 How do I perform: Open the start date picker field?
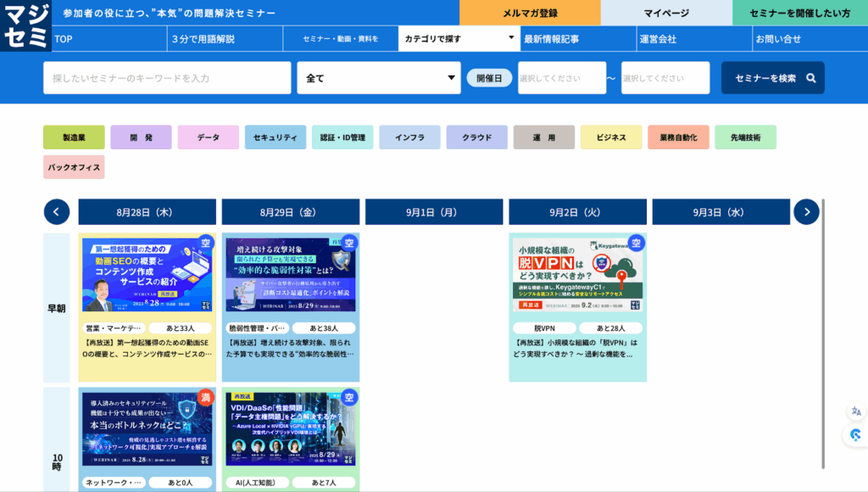[x=561, y=78]
